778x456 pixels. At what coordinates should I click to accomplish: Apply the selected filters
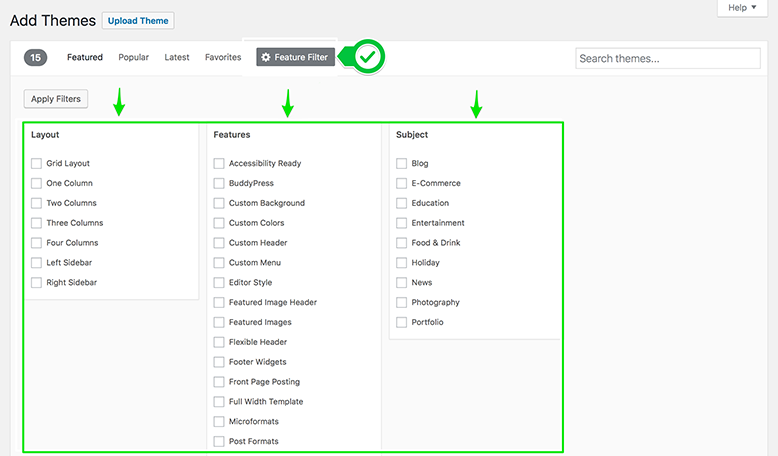click(x=56, y=99)
